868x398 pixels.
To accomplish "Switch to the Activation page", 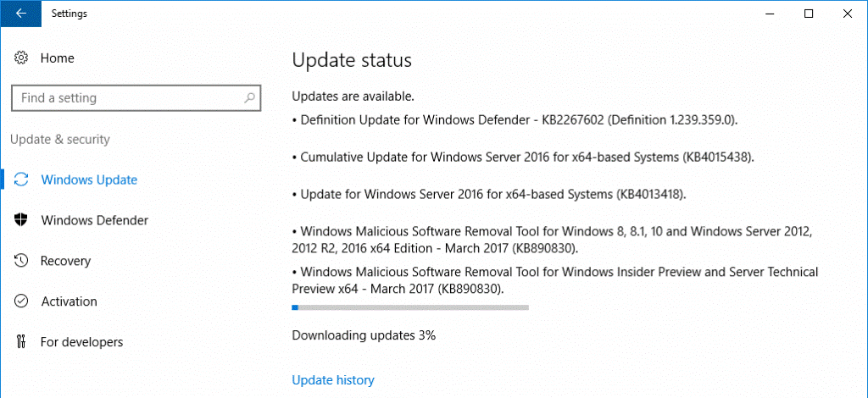I will (70, 301).
